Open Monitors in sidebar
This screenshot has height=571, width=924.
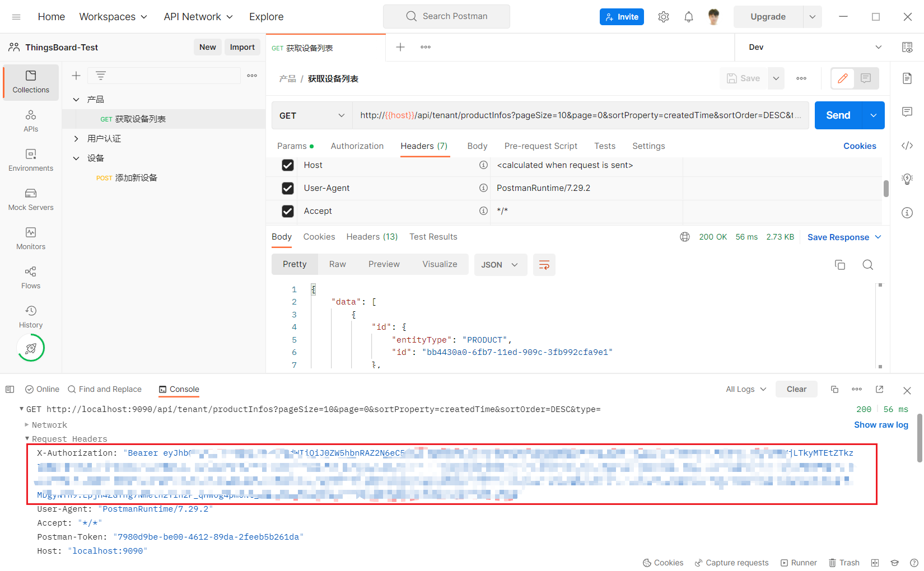pos(31,239)
